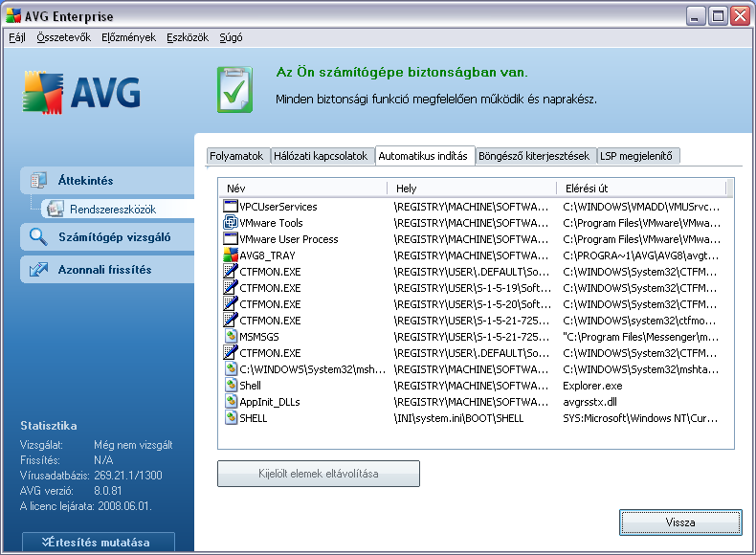The height and width of the screenshot is (555, 756).
Task: Select the Automatikus indítás tab
Action: [423, 156]
